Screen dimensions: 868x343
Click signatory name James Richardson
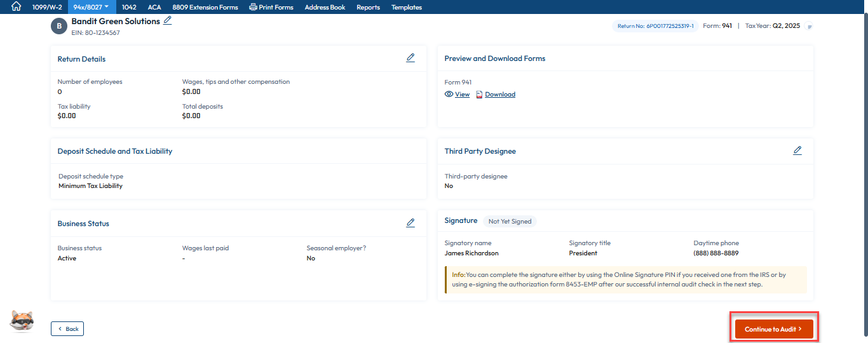coord(471,253)
